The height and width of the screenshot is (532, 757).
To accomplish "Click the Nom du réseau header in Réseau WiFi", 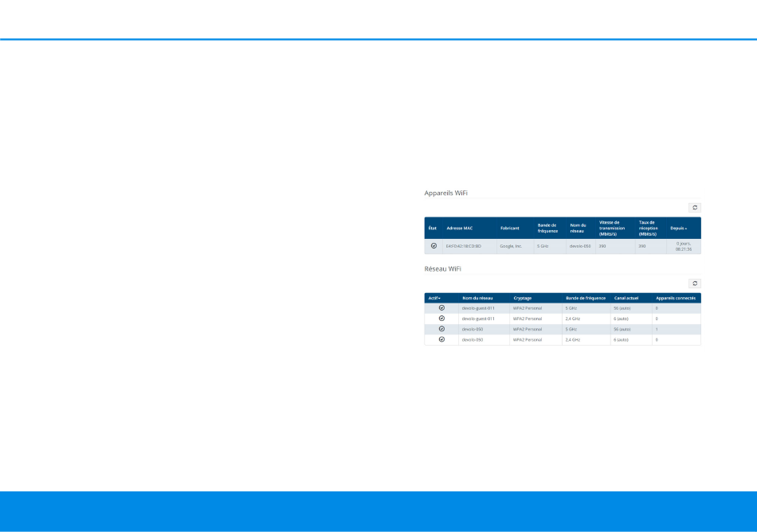I will click(x=477, y=298).
